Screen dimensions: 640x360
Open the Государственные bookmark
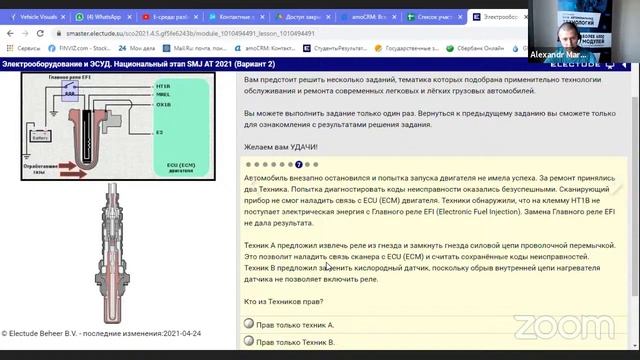[x=407, y=48]
